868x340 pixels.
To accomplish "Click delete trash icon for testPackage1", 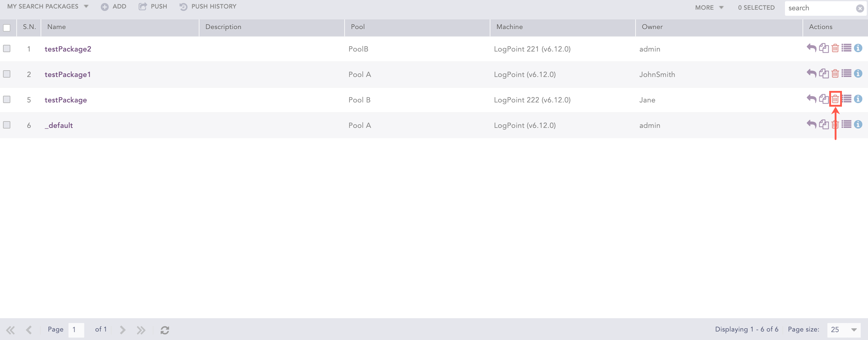I will [835, 73].
